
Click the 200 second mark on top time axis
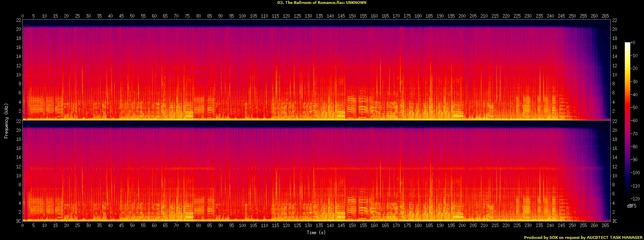click(462, 16)
